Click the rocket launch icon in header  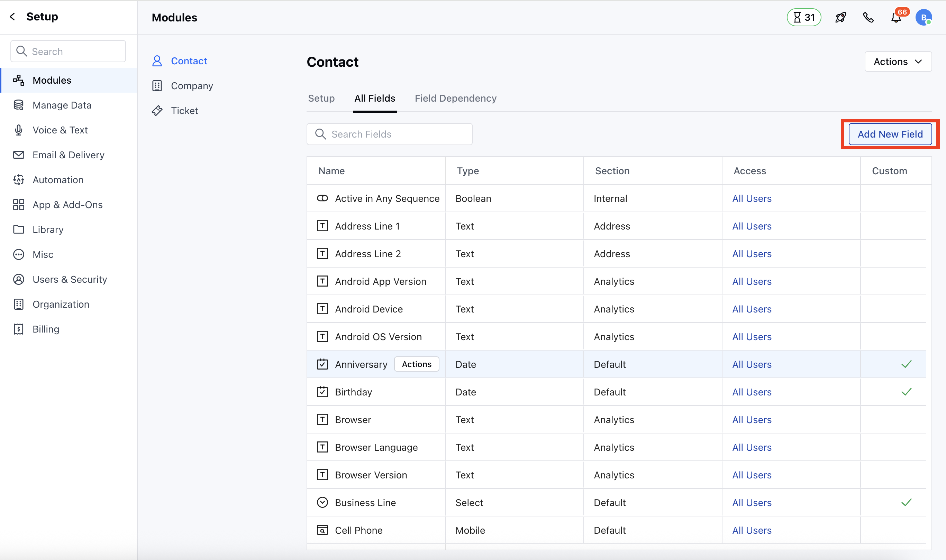click(840, 17)
